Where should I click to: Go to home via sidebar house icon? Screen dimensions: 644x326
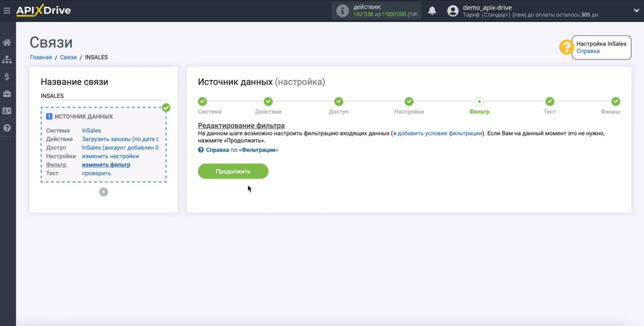[7, 42]
